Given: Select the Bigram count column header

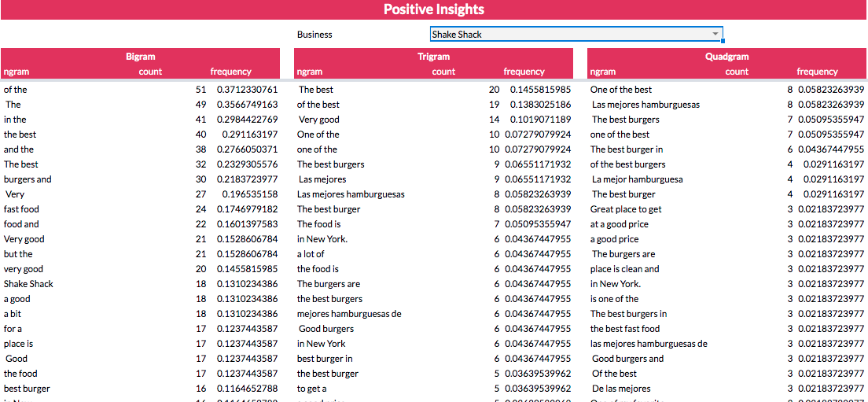Looking at the screenshot, I should [x=151, y=72].
